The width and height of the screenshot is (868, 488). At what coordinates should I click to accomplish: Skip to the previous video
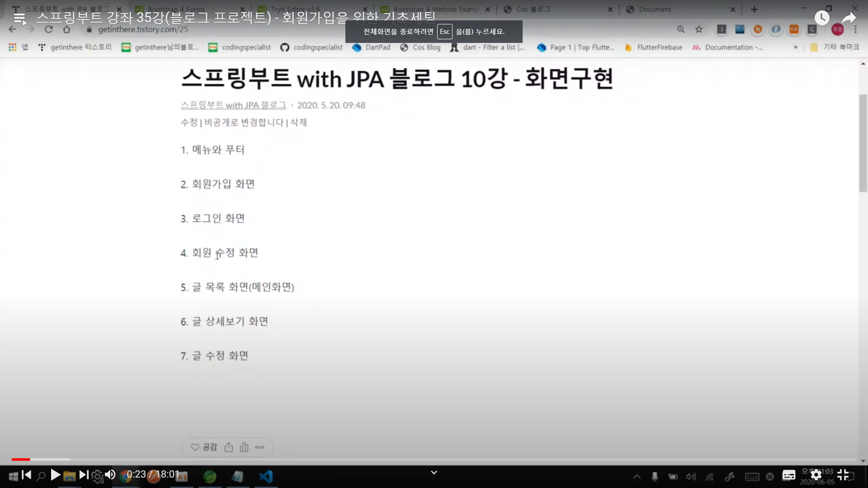point(27,475)
